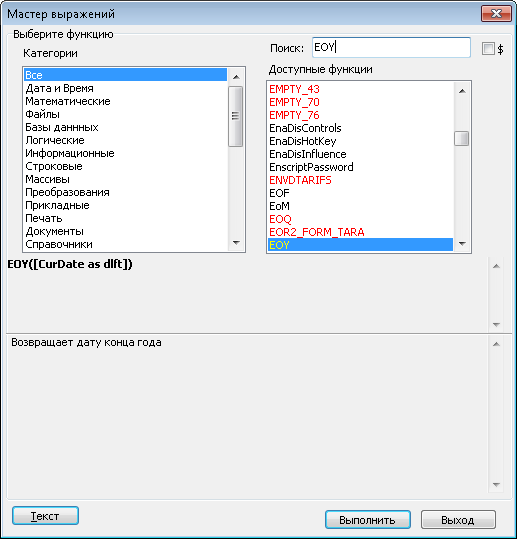The height and width of the screenshot is (539, 517).
Task: Select the EoM function
Action: point(360,206)
